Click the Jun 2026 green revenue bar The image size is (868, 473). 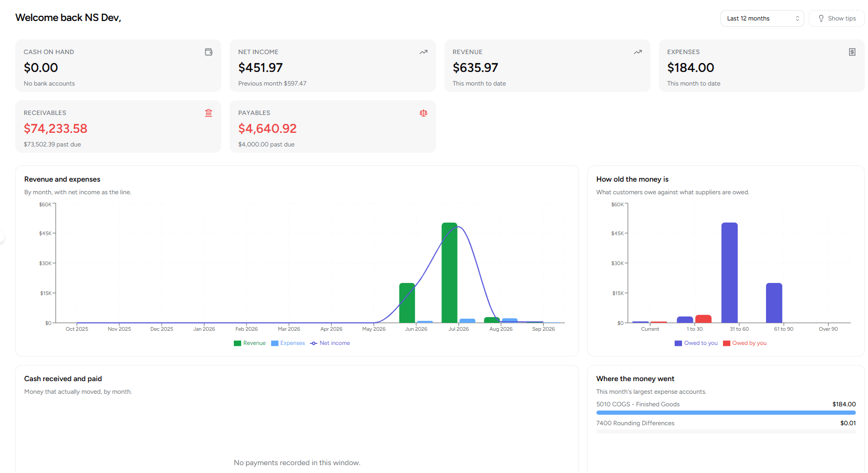(407, 303)
